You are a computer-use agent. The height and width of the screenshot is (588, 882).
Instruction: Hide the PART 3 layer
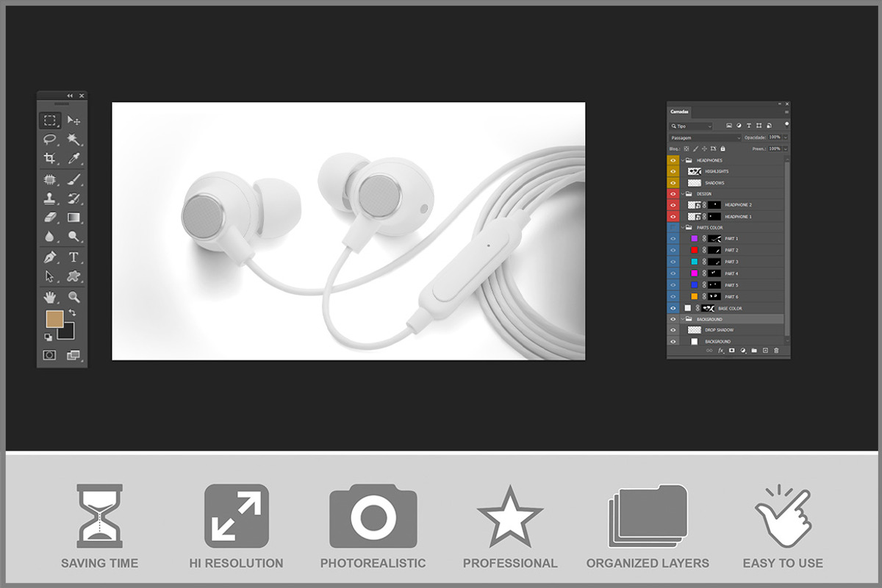tap(673, 262)
